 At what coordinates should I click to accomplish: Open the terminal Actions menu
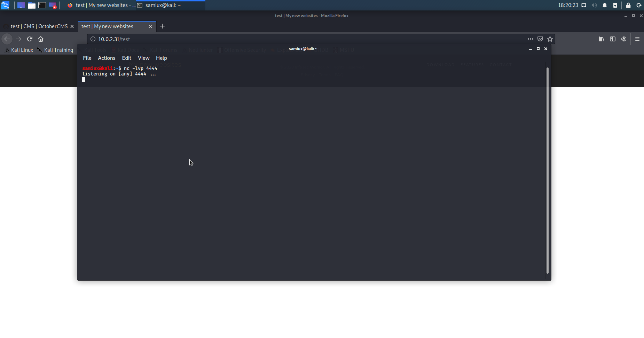[107, 58]
